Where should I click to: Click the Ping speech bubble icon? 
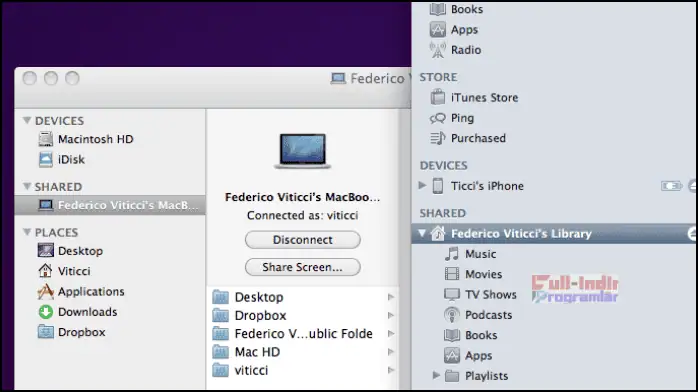click(438, 118)
